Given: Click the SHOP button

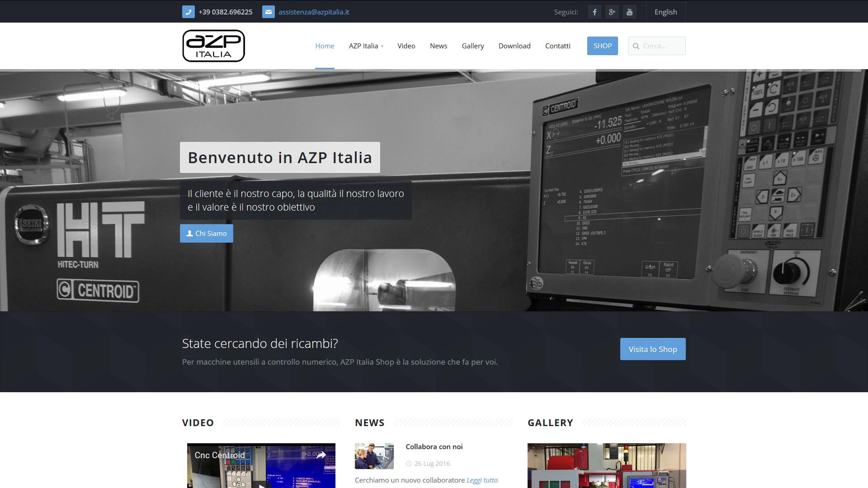Looking at the screenshot, I should click(x=602, y=46).
